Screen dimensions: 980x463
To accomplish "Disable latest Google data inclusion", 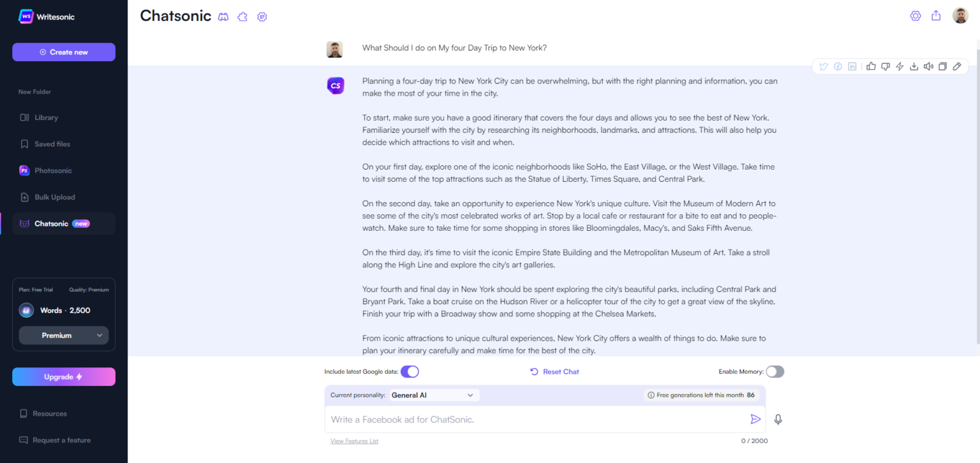I will coord(410,371).
